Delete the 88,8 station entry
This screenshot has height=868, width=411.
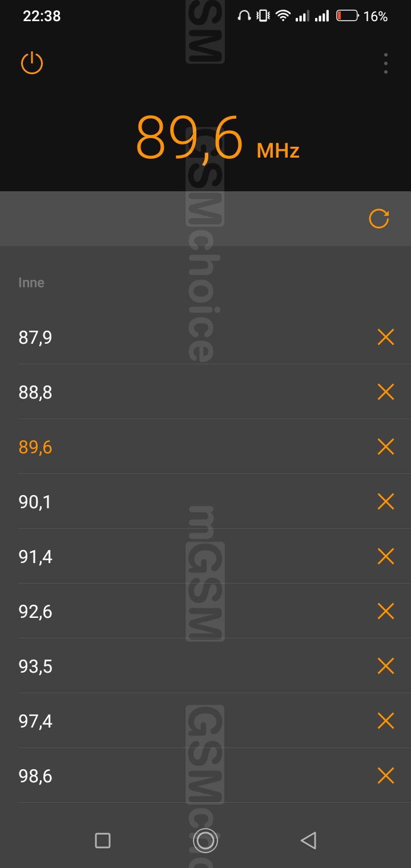(x=386, y=392)
